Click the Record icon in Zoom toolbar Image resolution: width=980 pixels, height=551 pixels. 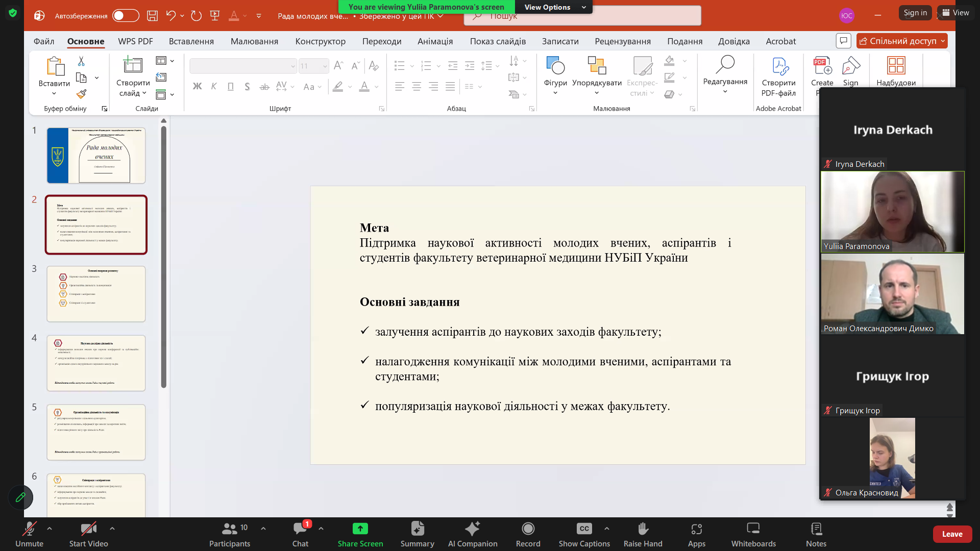(528, 529)
